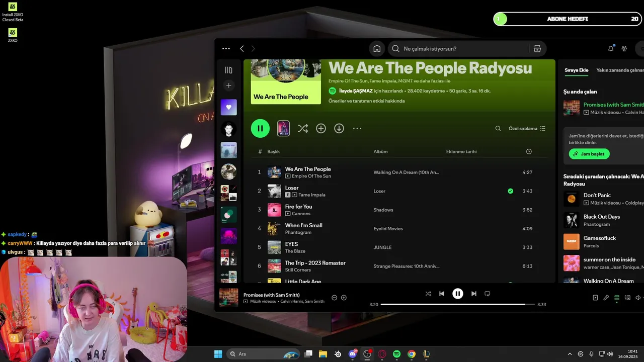The height and width of the screenshot is (362, 644).
Task: Open the artist link Tame Impala
Action: coord(312,195)
